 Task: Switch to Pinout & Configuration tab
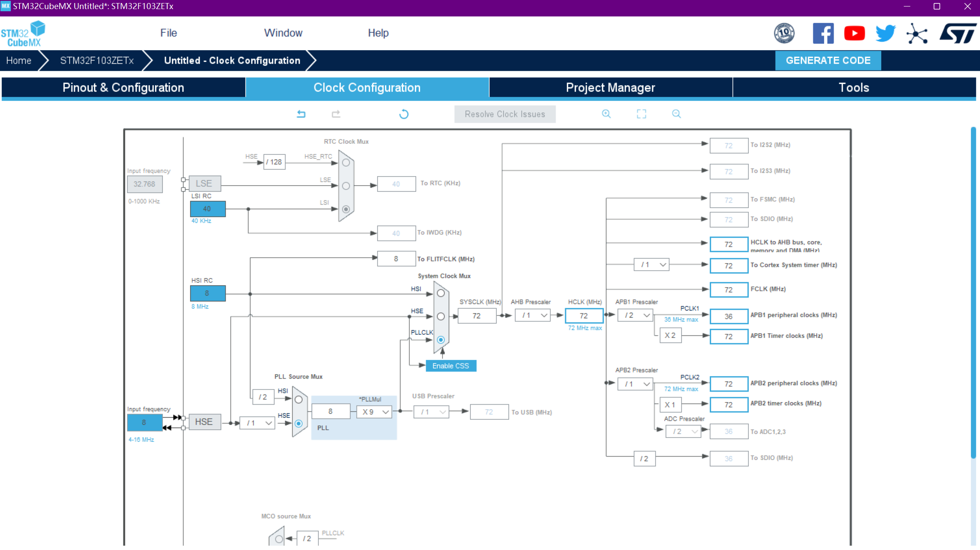click(x=123, y=87)
